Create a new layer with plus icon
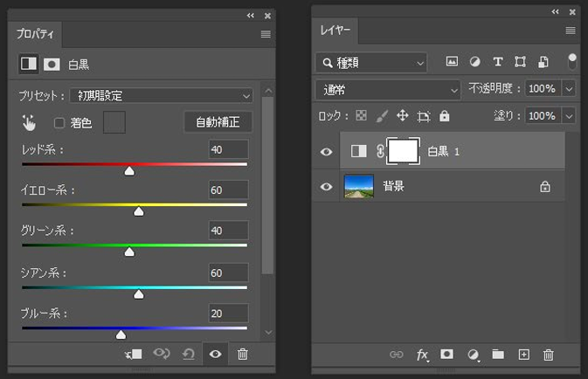 [x=524, y=355]
